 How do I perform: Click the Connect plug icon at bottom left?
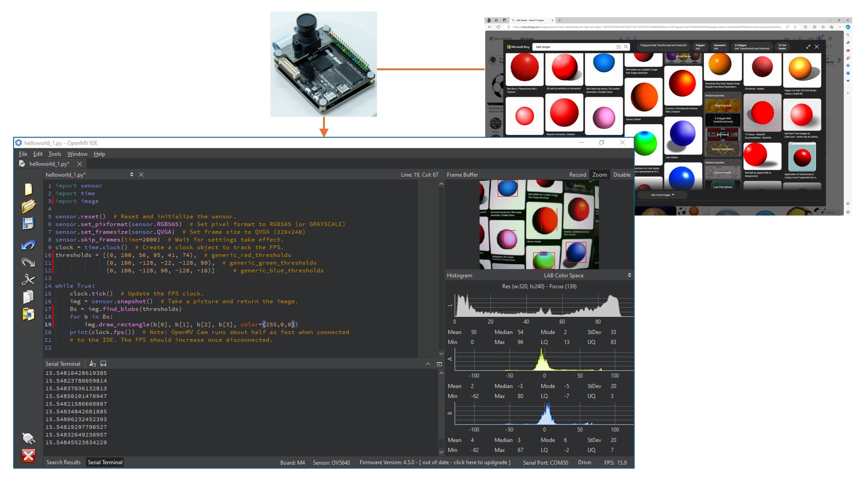28,438
